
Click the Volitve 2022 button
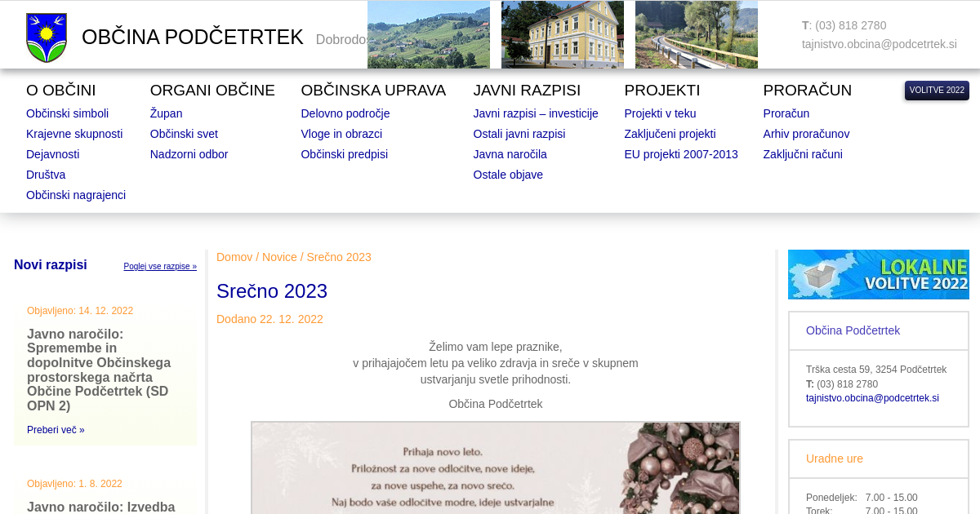tap(936, 91)
